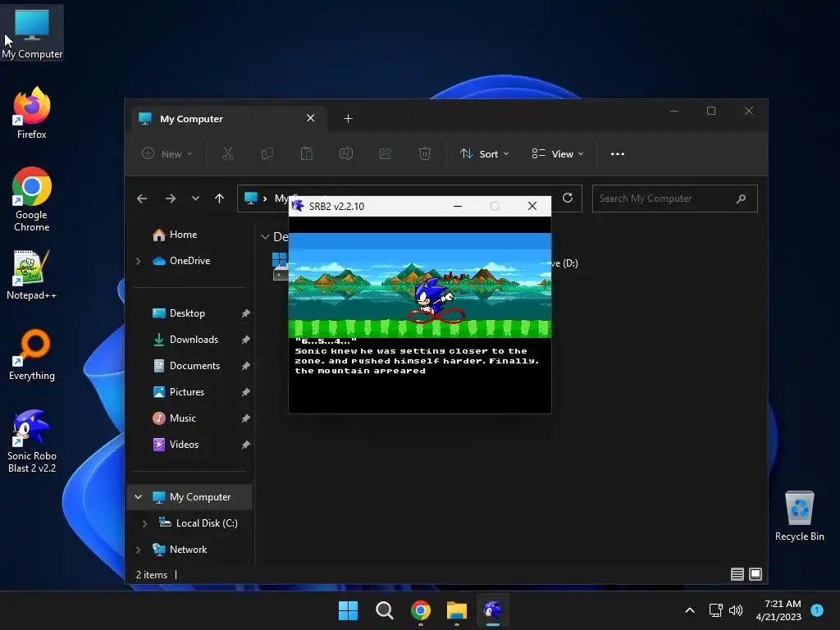The height and width of the screenshot is (630, 840).
Task: Go forward in File Explorer
Action: [x=171, y=199]
